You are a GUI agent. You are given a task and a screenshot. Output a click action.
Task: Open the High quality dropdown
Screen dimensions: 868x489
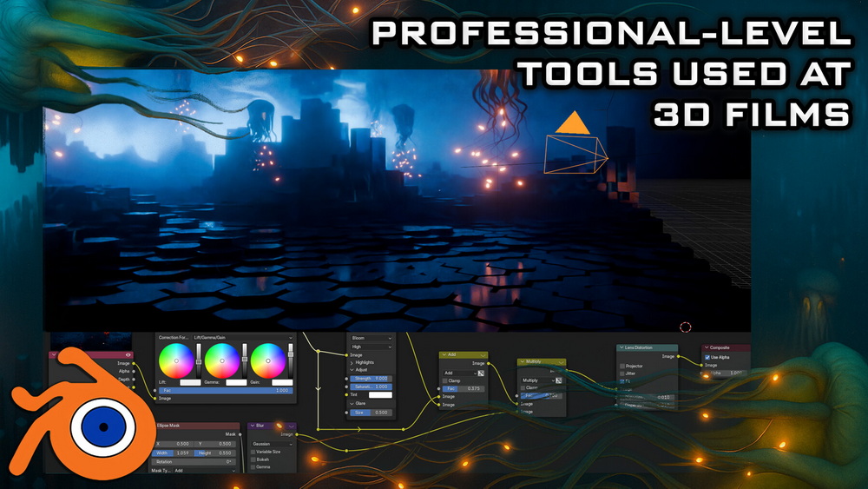372,347
